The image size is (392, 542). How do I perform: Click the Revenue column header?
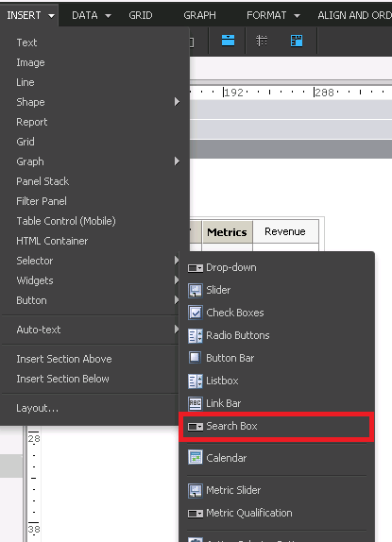click(285, 231)
